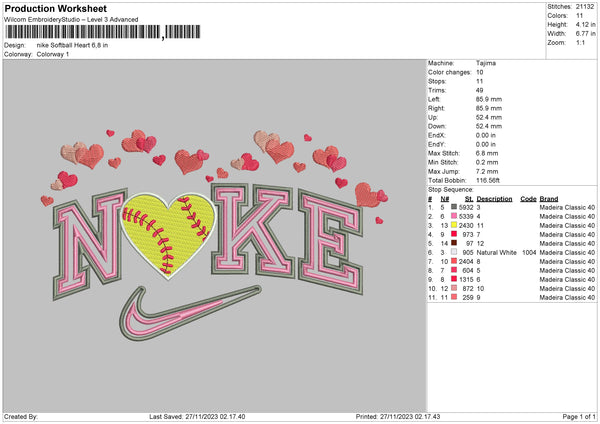600x424 pixels.
Task: Click the Code column header
Action: (x=528, y=199)
